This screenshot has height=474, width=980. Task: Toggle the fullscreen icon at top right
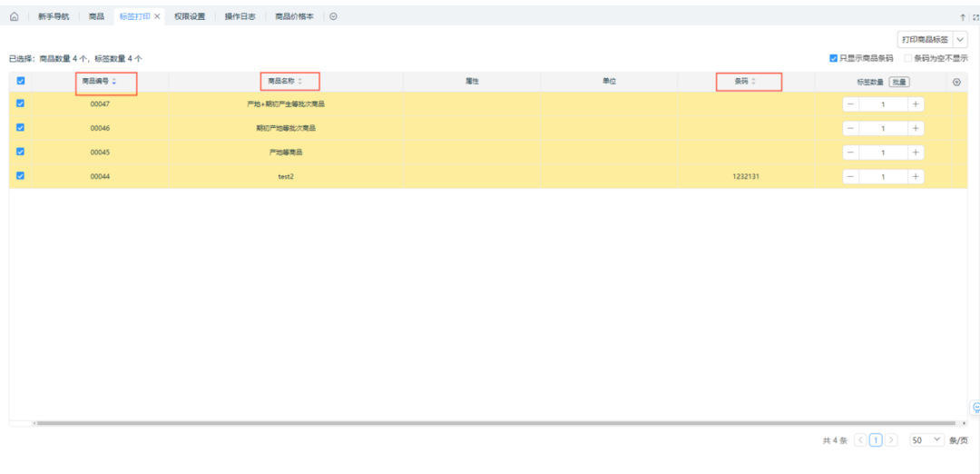976,17
